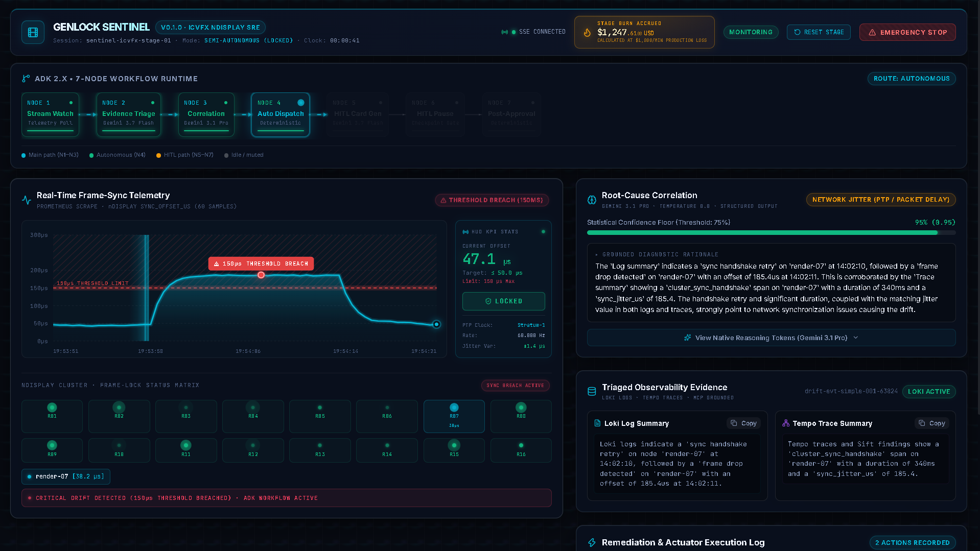This screenshot has height=551, width=980.
Task: Select render node R16 tile
Action: click(521, 450)
